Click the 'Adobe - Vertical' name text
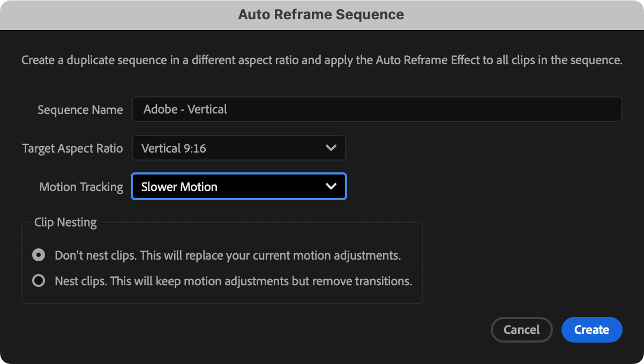This screenshot has height=364, width=644. point(185,109)
